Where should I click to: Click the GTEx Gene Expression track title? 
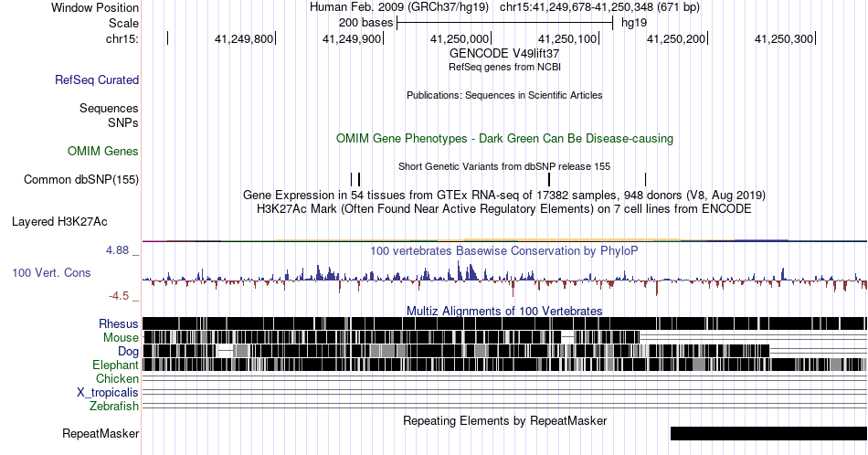(504, 195)
